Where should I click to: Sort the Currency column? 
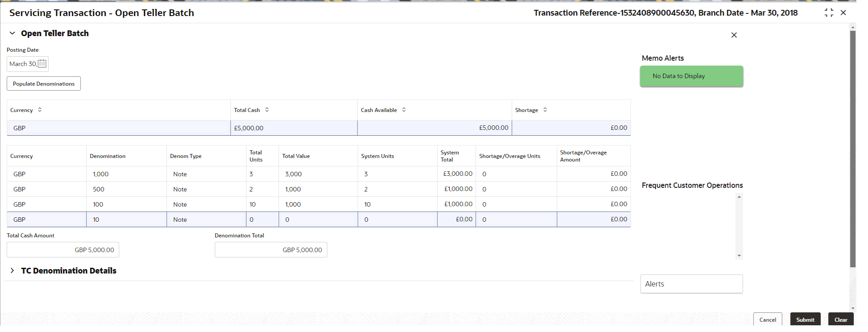click(40, 110)
